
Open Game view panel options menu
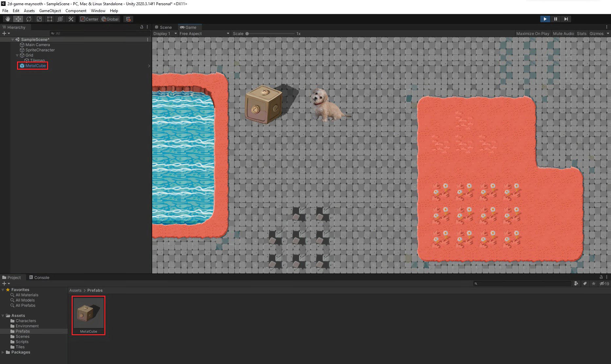606,27
